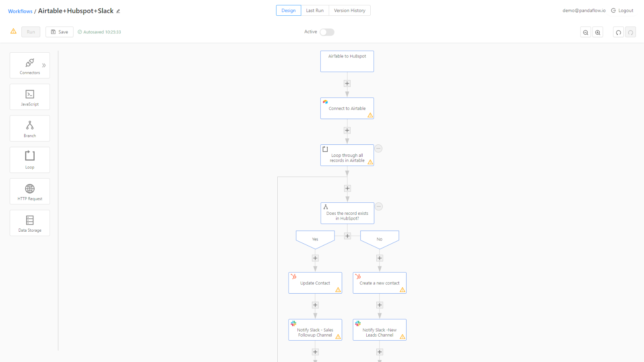Go back via the Workflows breadcrumb link
Screen dimensions: 644x362
[x=20, y=11]
